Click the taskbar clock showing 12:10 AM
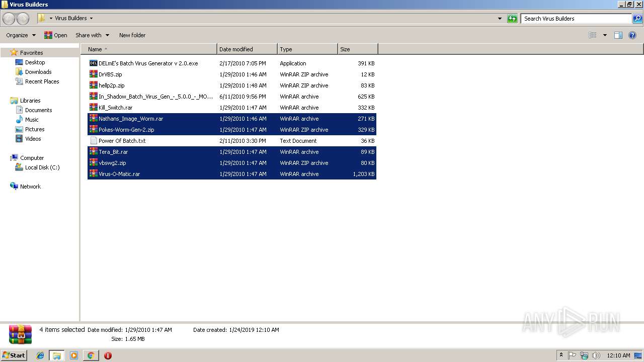 (618, 355)
